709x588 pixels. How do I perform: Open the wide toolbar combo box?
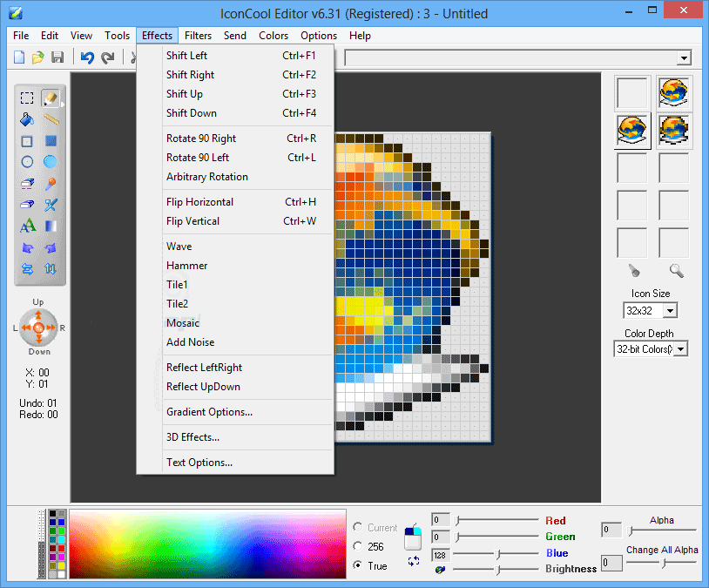click(684, 57)
